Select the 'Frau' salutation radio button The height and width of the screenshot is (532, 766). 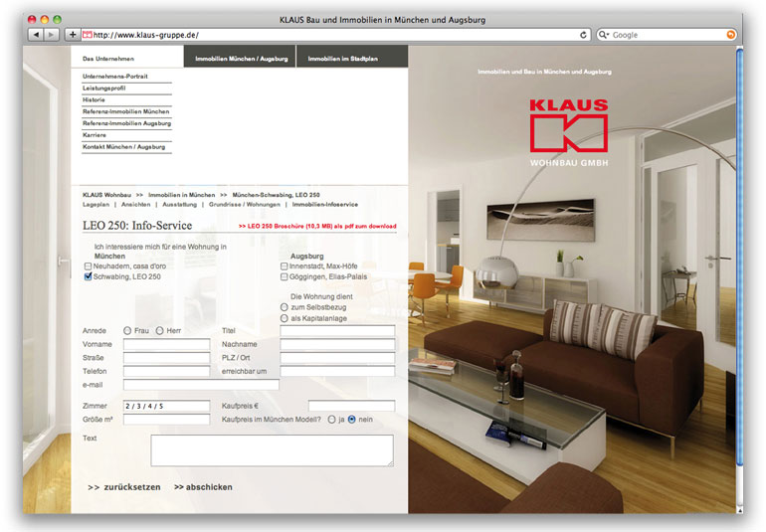[x=127, y=330]
